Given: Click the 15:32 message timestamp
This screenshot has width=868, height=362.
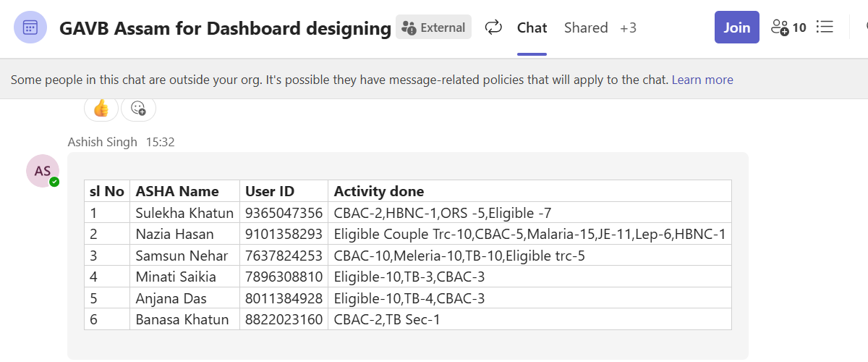Looking at the screenshot, I should 161,142.
